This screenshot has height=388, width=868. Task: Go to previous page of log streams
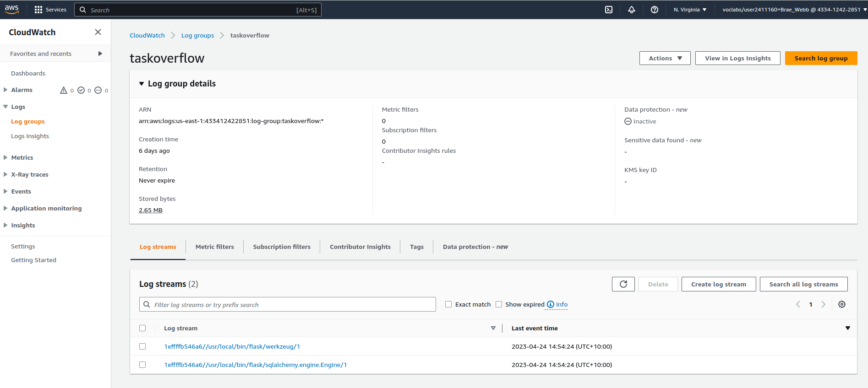tap(798, 304)
